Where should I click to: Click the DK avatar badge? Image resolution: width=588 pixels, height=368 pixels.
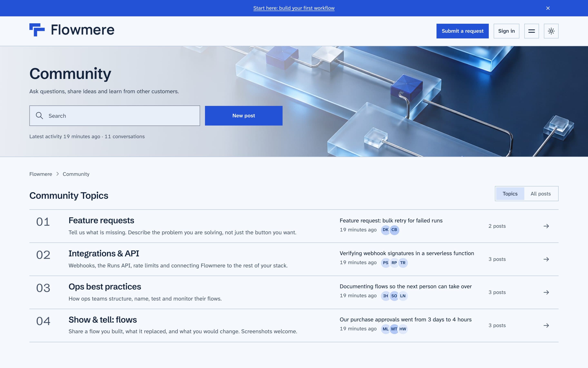pyautogui.click(x=385, y=230)
